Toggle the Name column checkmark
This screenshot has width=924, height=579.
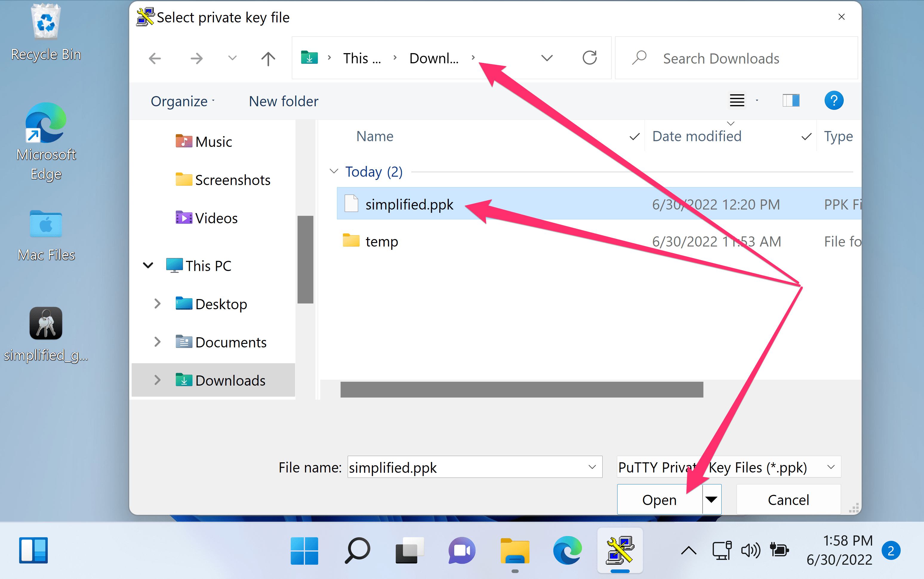[x=633, y=136]
